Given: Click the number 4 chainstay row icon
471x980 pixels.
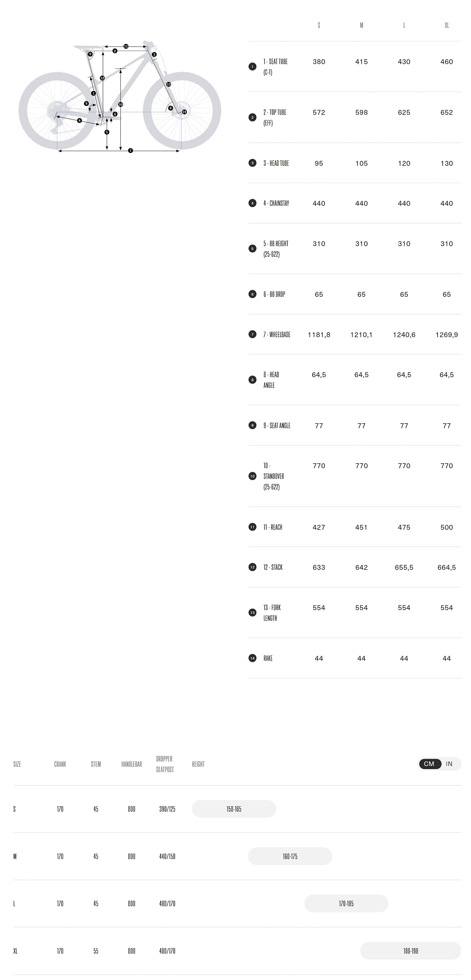Looking at the screenshot, I should tap(252, 203).
